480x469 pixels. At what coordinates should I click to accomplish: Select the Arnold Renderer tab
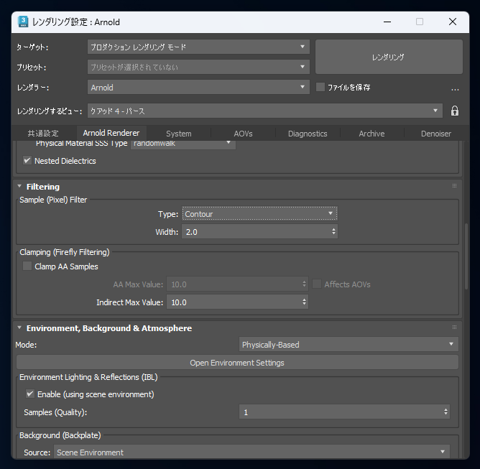(111, 133)
